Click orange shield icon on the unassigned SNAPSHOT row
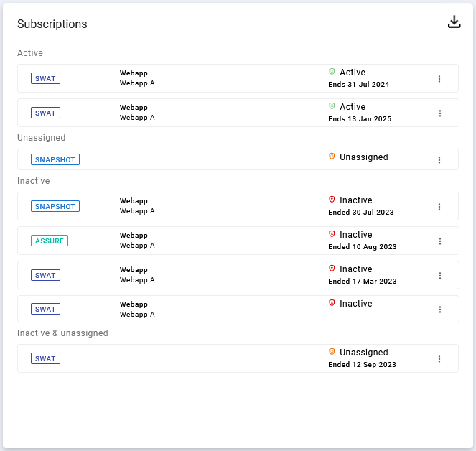The image size is (476, 451). tap(332, 157)
